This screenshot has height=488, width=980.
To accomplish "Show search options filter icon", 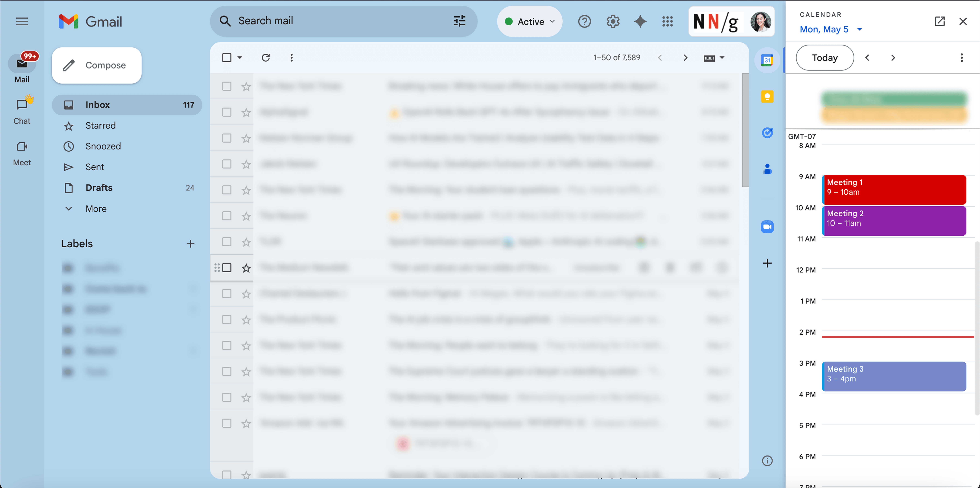I will [459, 21].
